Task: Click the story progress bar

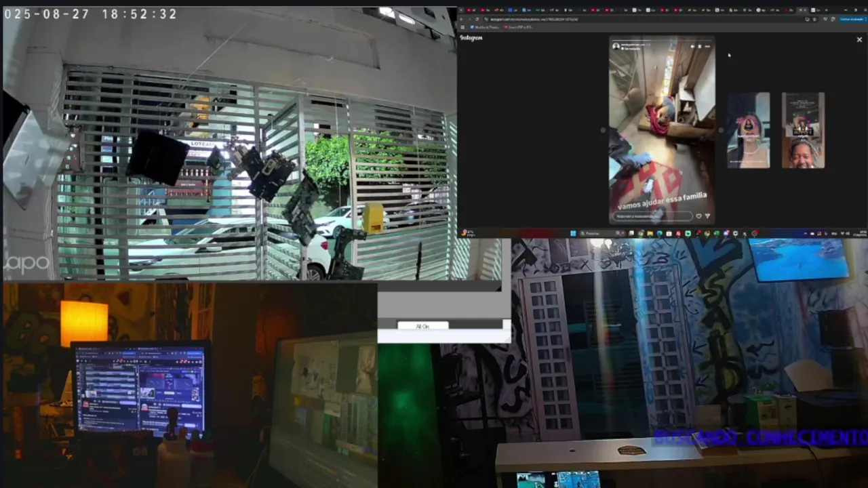Action: point(662,40)
